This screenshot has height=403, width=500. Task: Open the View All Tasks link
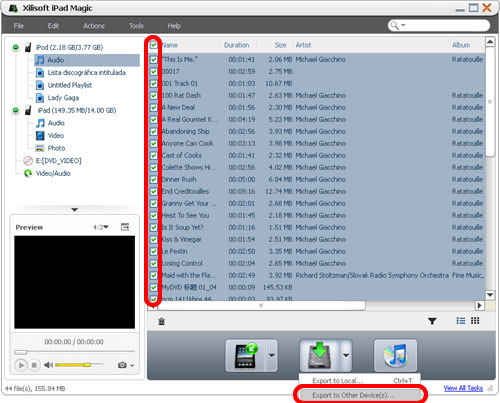pyautogui.click(x=463, y=388)
